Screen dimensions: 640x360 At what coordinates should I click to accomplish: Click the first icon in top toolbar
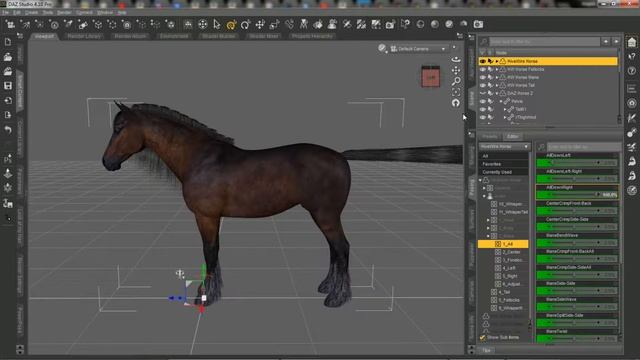click(x=11, y=24)
